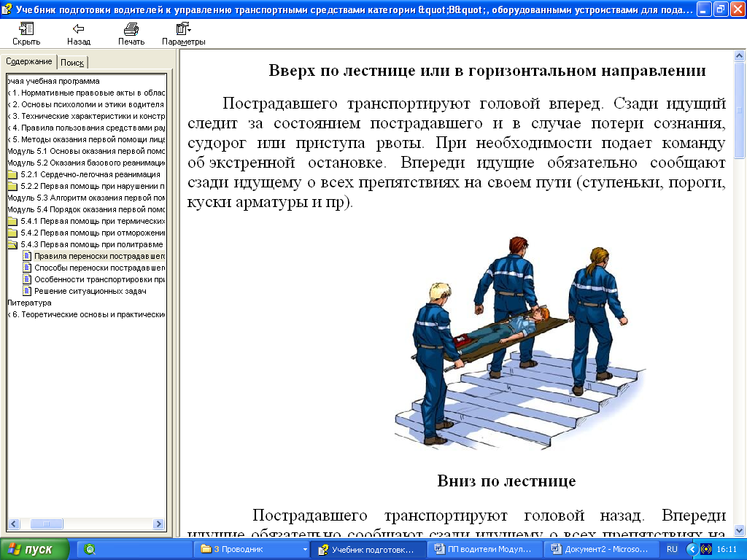Viewport: 747px width, 560px height.
Task: Click the heading Вниз по лестнице
Action: pyautogui.click(x=506, y=481)
